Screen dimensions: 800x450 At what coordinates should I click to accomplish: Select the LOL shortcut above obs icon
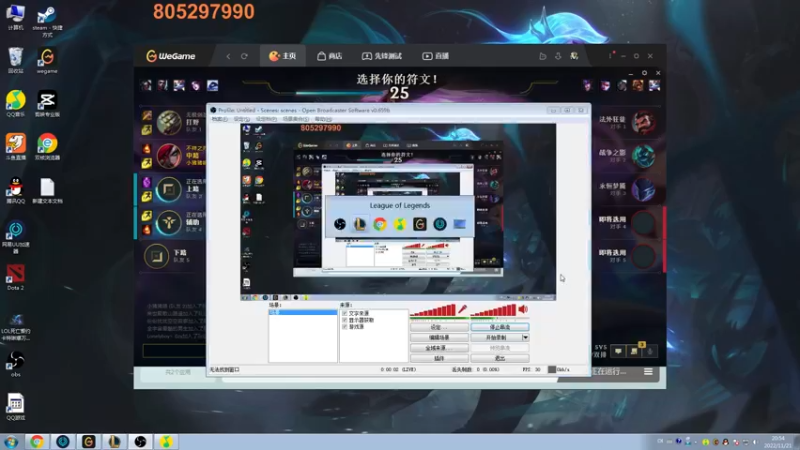click(x=15, y=327)
